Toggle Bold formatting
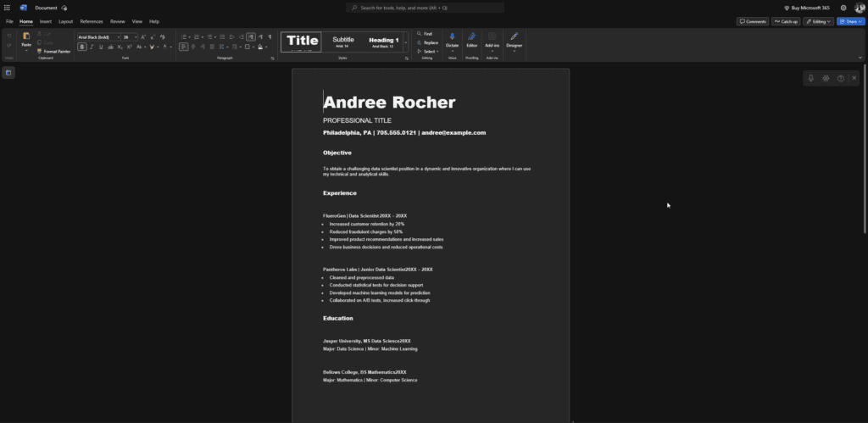Screen dimensions: 868x423 [x=82, y=47]
